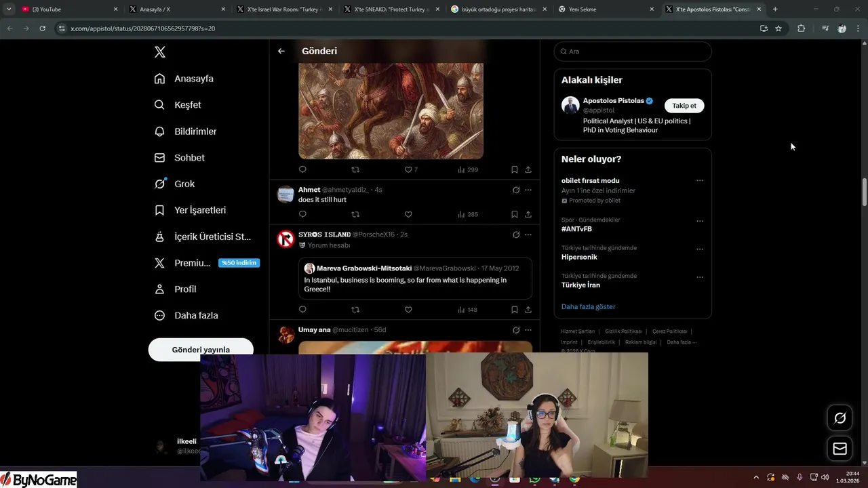Bookmark the painting post
The width and height of the screenshot is (868, 488).
(x=515, y=169)
